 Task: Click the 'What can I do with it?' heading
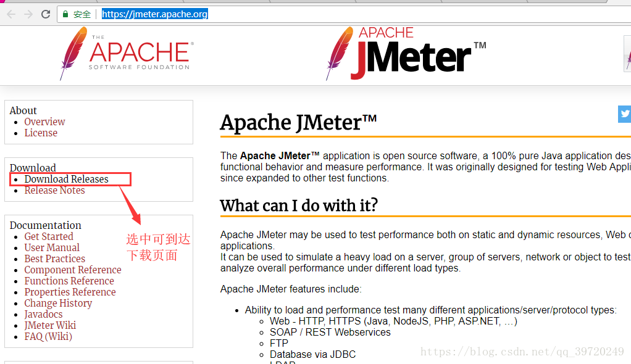[x=299, y=205]
